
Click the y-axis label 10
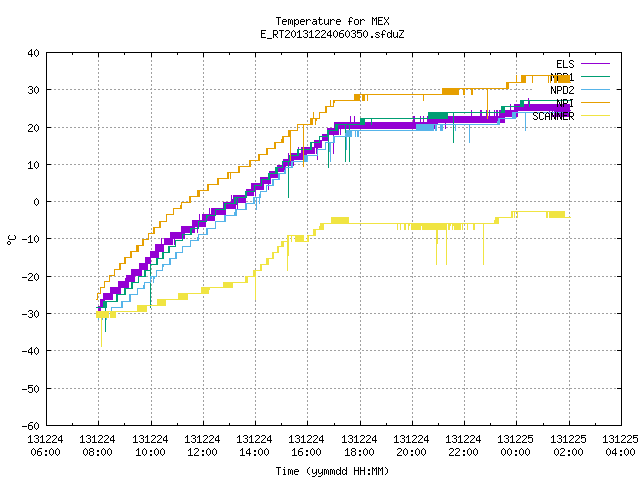pyautogui.click(x=33, y=165)
